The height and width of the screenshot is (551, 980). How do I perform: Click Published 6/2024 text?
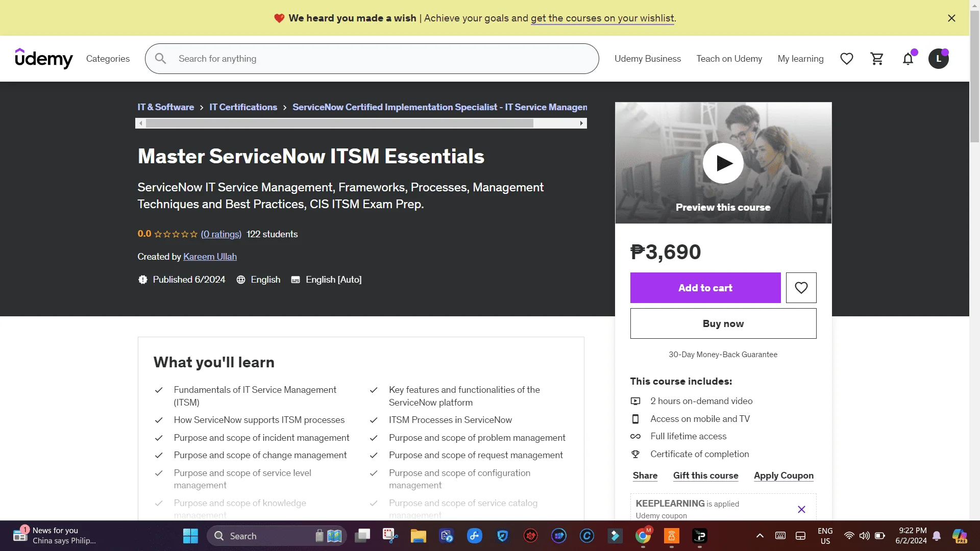click(x=189, y=280)
